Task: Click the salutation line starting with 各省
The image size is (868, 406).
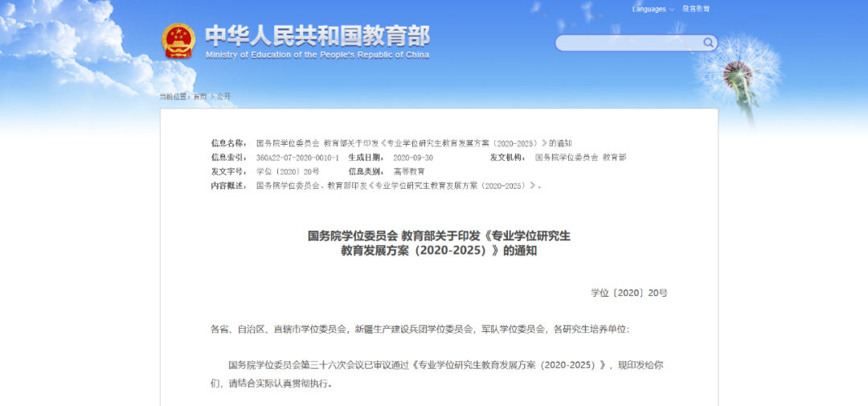Action: point(420,329)
